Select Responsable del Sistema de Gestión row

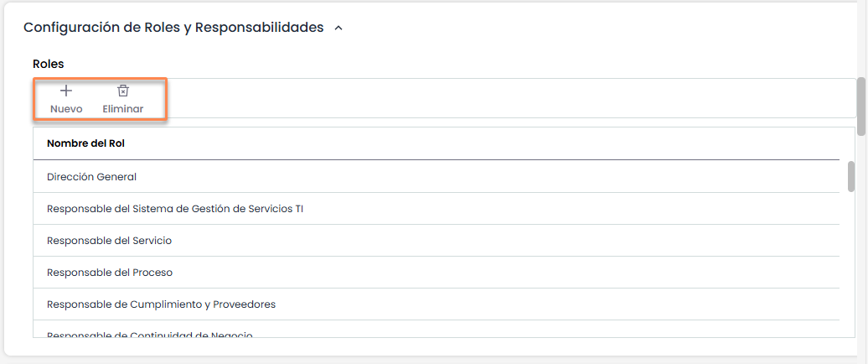(x=174, y=209)
